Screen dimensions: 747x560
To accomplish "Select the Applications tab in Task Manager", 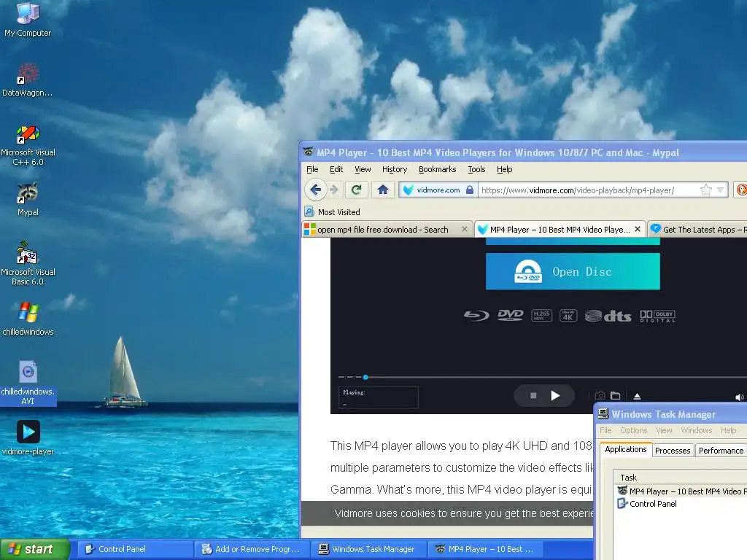I will pyautogui.click(x=625, y=449).
